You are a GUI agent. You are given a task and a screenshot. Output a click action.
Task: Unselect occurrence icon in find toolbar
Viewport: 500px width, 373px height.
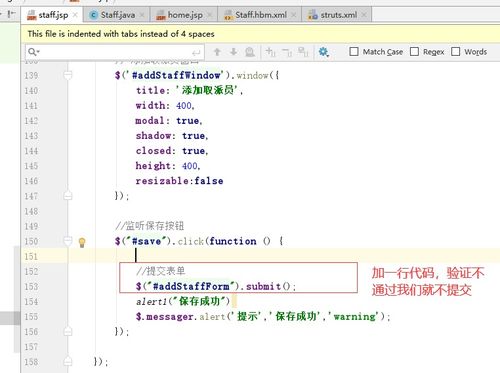coord(287,52)
